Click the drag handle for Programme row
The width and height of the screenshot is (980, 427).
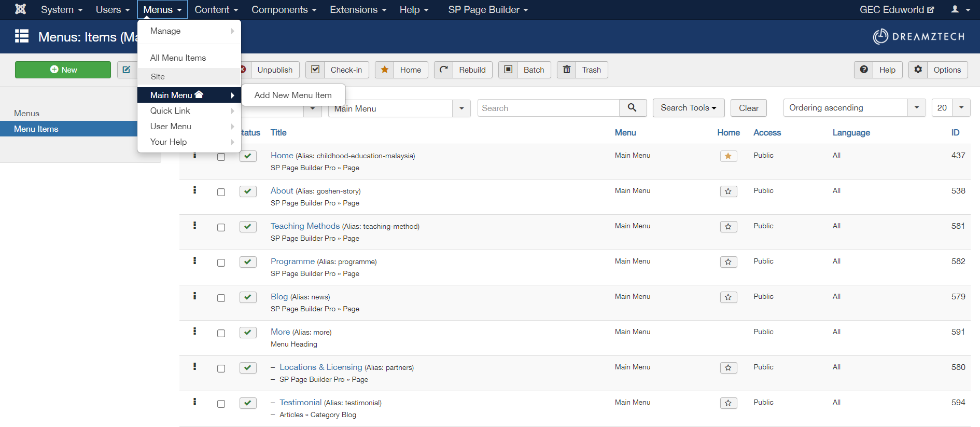[195, 260]
